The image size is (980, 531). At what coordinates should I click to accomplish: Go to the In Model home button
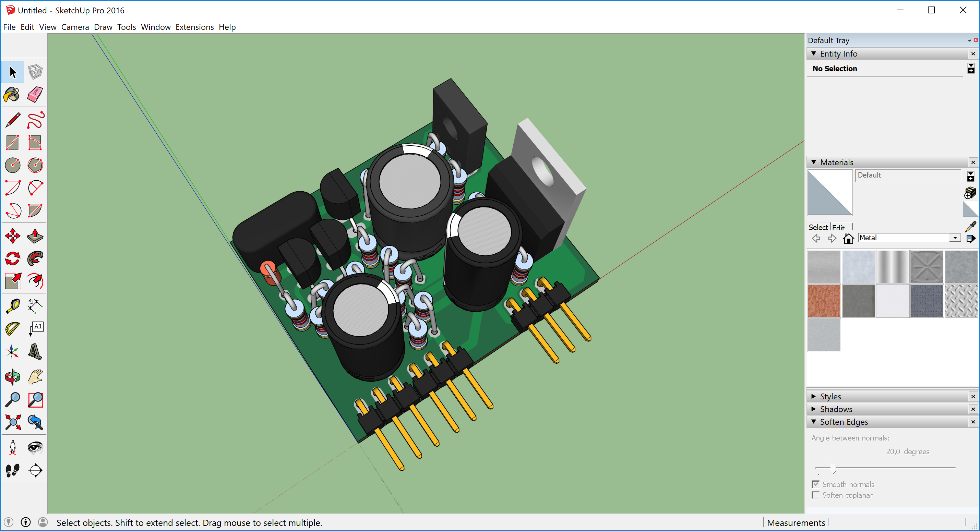848,239
